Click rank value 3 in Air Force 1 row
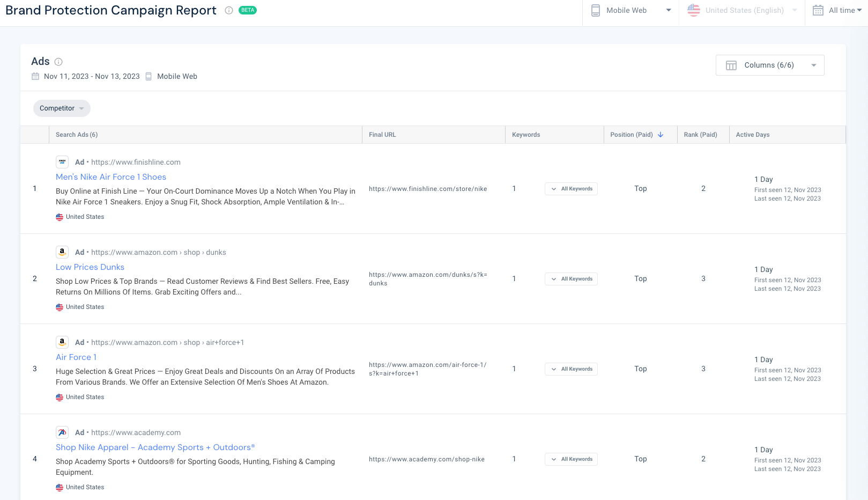 coord(703,369)
